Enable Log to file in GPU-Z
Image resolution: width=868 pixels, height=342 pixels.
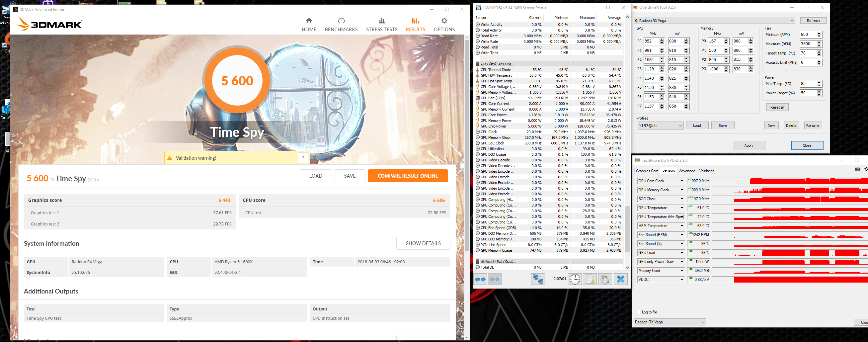(639, 312)
